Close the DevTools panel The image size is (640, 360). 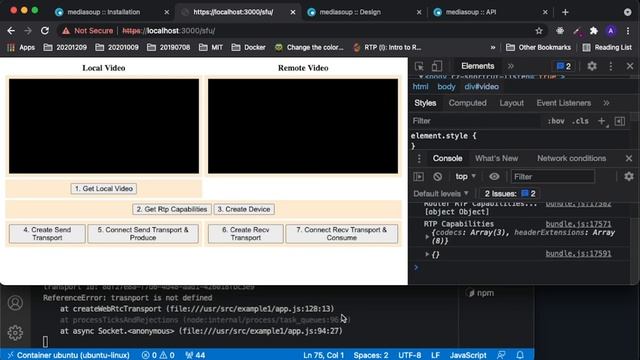[x=630, y=66]
